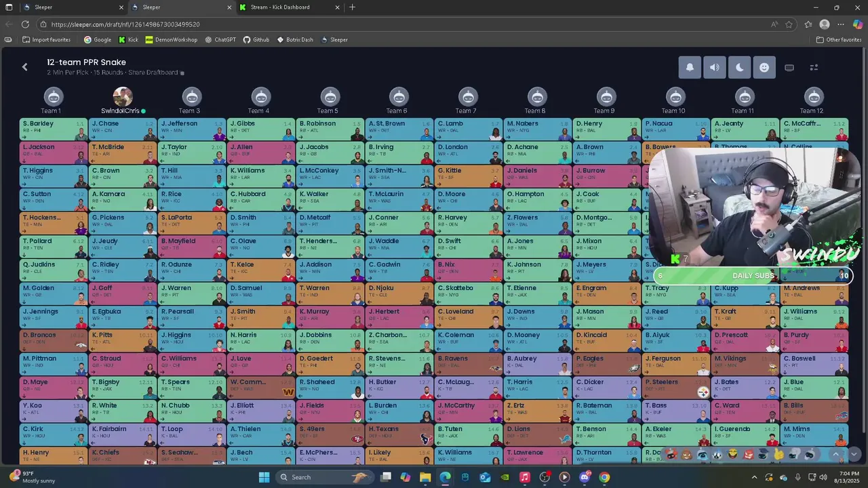This screenshot has height=488, width=868.
Task: Open the Github bookmark
Action: 256,40
